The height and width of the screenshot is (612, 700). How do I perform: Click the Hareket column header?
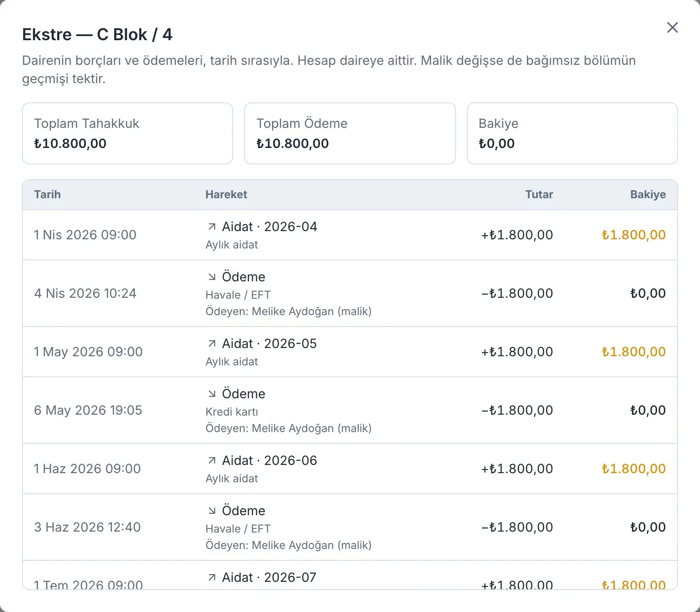pyautogui.click(x=226, y=195)
